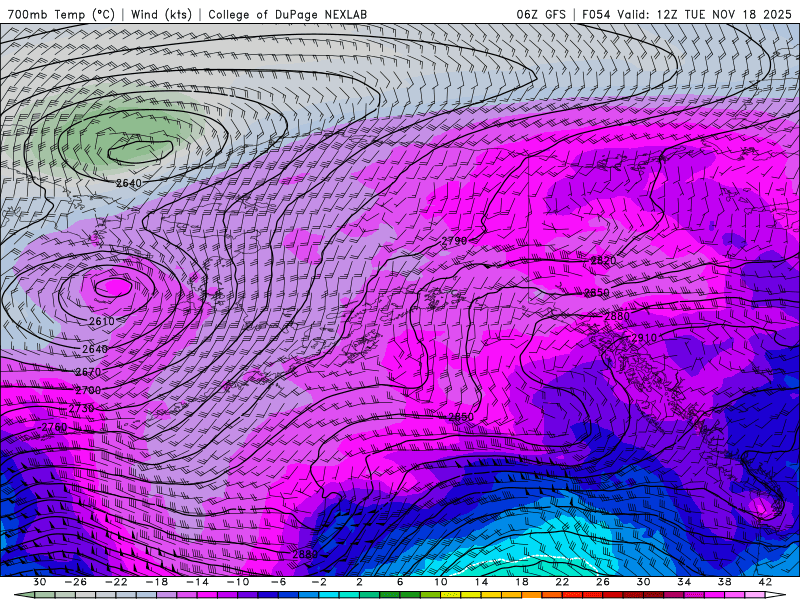Click the 22 value on the color scale
The height and width of the screenshot is (600, 800).
point(562,582)
